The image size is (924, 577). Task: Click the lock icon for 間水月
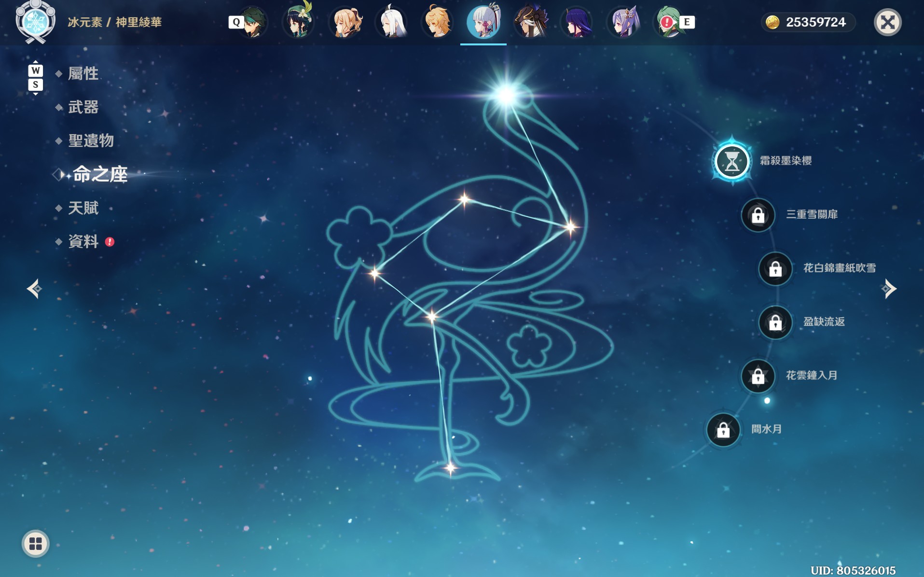coord(723,429)
